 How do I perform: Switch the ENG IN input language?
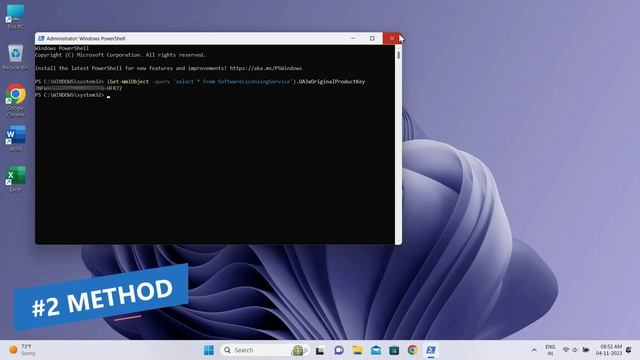[550, 350]
